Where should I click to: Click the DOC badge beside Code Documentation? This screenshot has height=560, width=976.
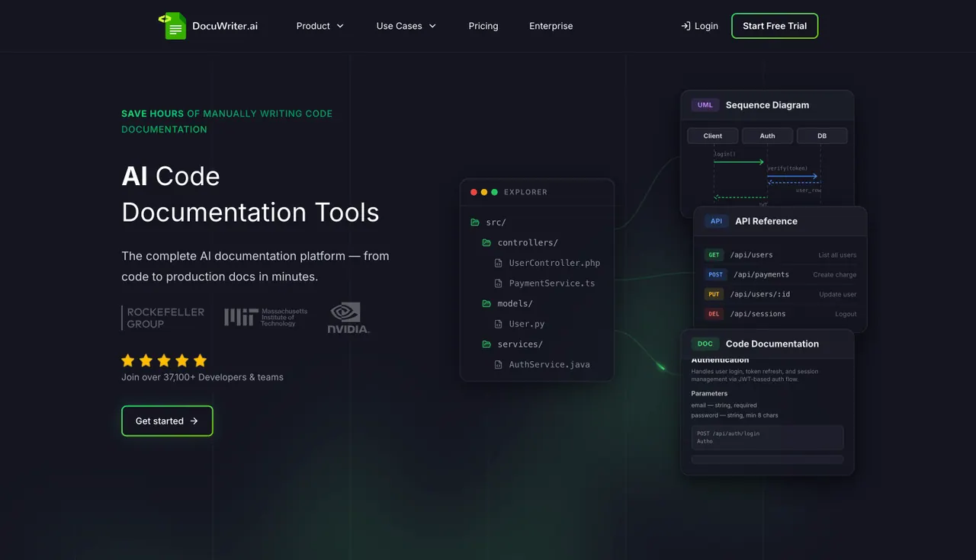[705, 344]
